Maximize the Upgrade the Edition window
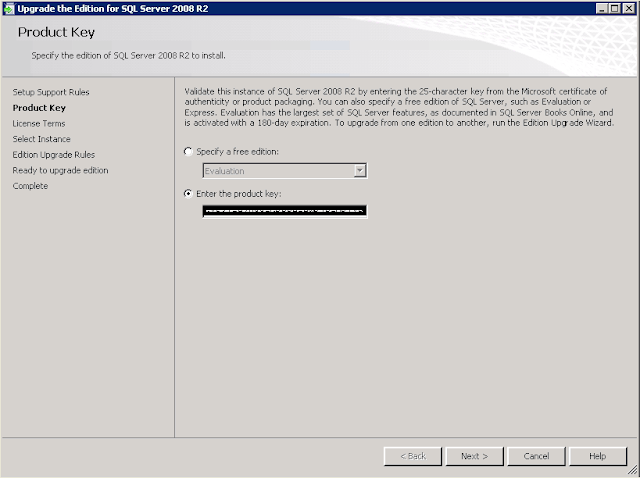640x478 pixels. point(615,9)
